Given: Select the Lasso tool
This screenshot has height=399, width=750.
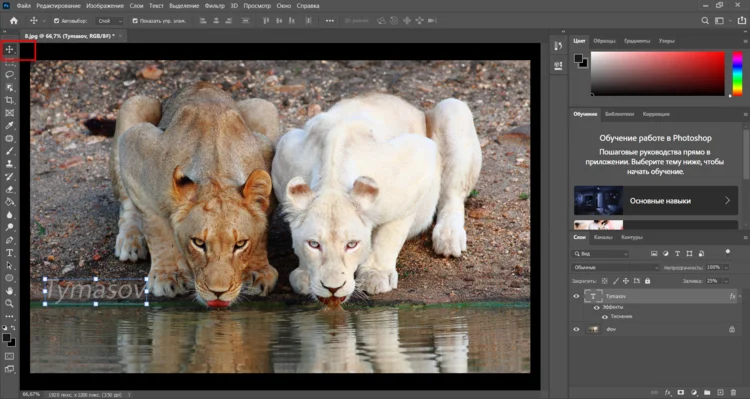Looking at the screenshot, I should pos(9,75).
